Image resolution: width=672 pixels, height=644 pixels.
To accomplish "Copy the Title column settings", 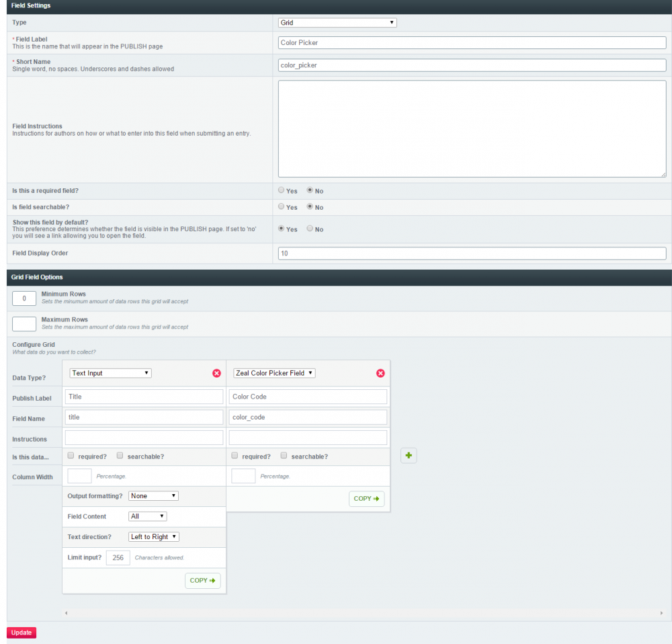I will [202, 580].
